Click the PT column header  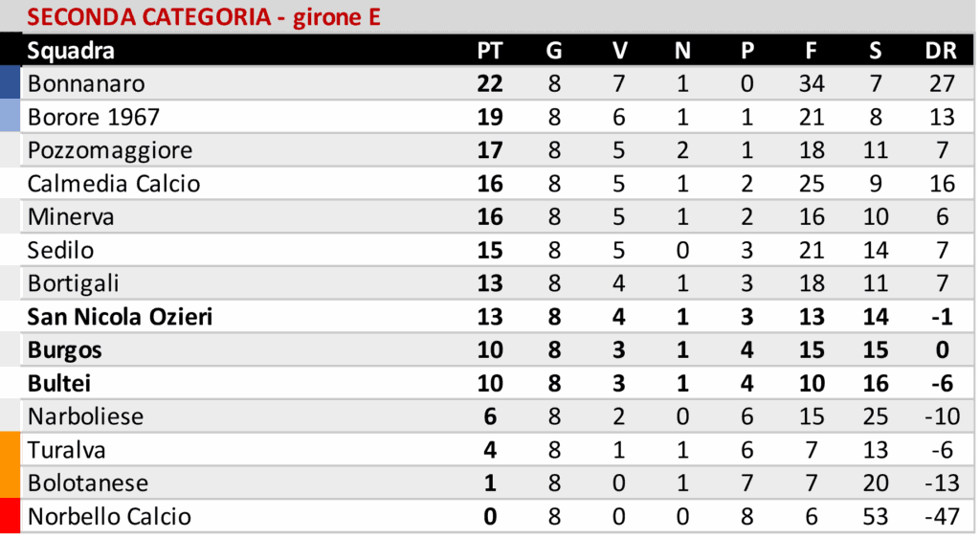coord(489,51)
